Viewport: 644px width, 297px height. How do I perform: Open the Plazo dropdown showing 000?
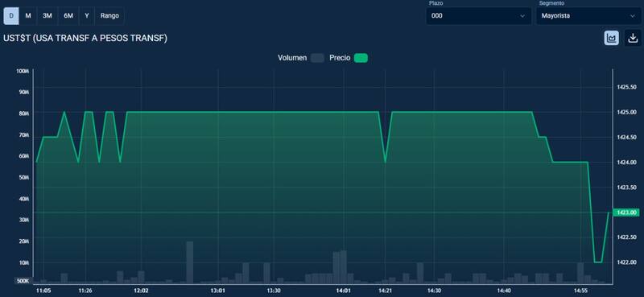coord(478,16)
